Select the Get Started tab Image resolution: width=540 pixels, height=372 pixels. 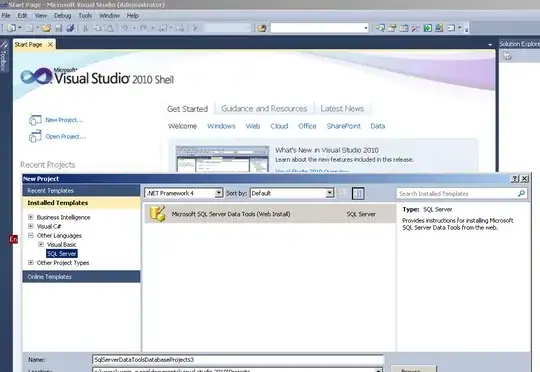pyautogui.click(x=188, y=109)
